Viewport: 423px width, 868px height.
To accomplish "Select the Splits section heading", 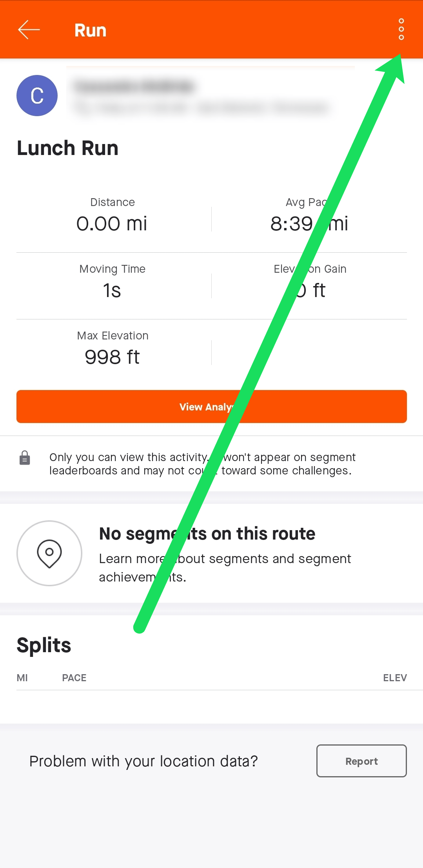I will point(44,645).
